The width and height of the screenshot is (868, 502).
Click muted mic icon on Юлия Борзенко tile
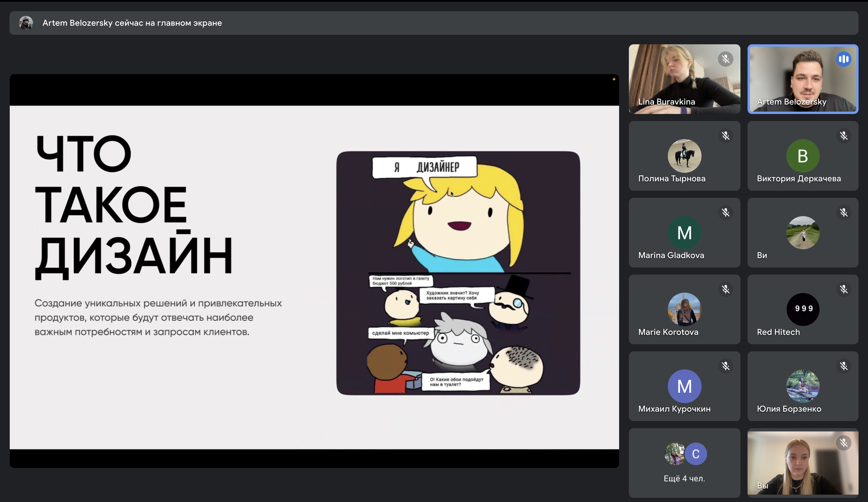(x=843, y=366)
